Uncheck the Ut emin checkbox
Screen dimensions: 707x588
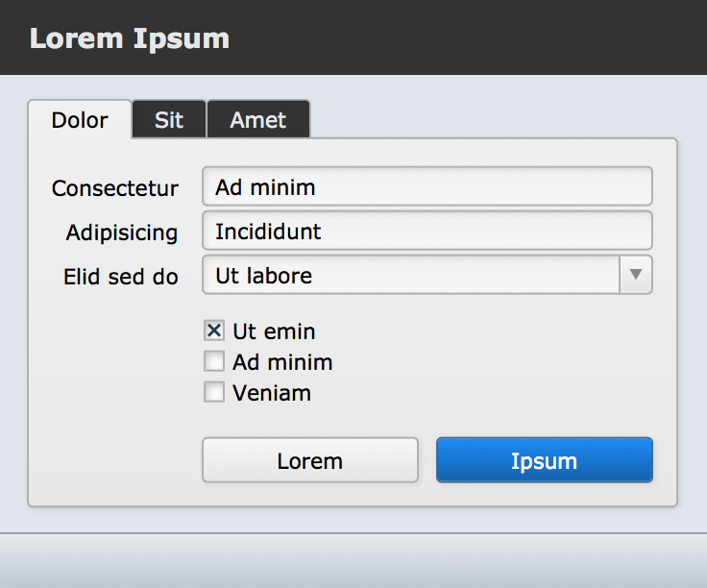pos(214,331)
